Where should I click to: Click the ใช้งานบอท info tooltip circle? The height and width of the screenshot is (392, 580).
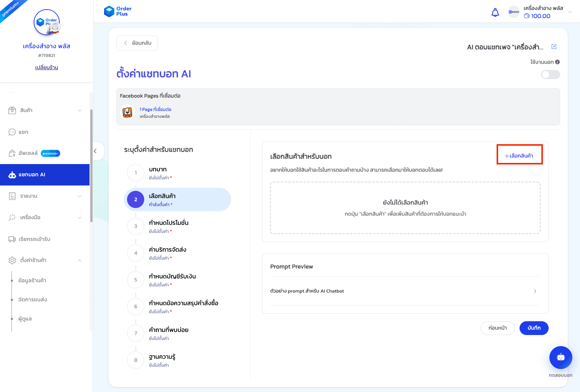click(x=557, y=62)
